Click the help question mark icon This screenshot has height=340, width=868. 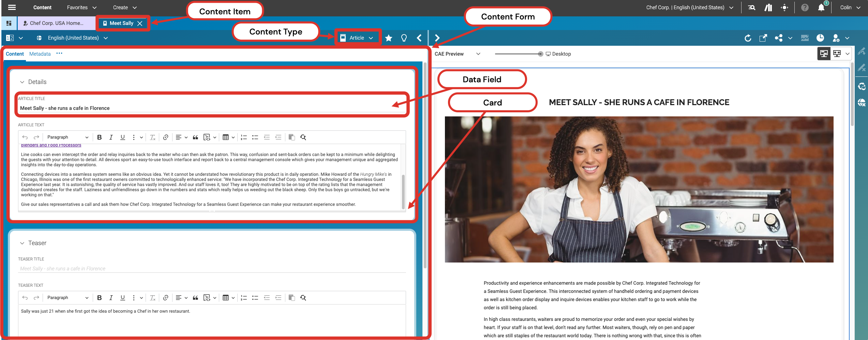point(805,8)
